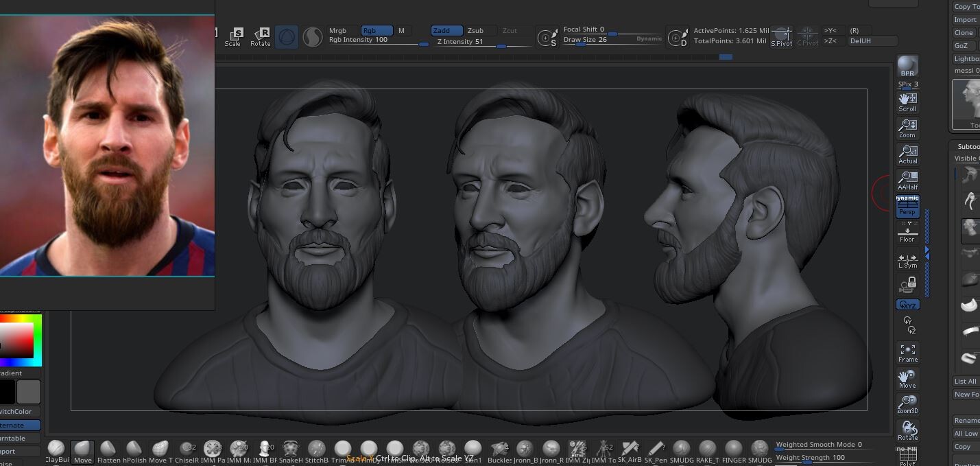Viewport: 980px width, 466px height.
Task: Toggle Persp perspective view
Action: tap(907, 211)
